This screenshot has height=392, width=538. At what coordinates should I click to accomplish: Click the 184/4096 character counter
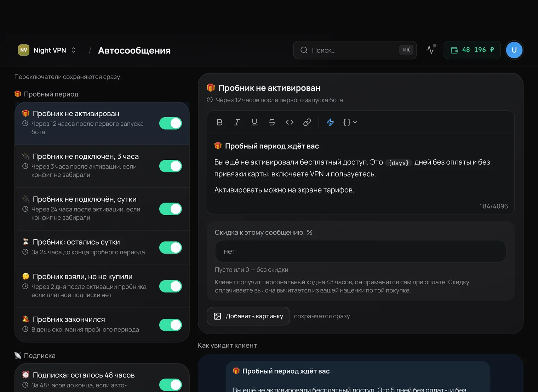point(493,206)
